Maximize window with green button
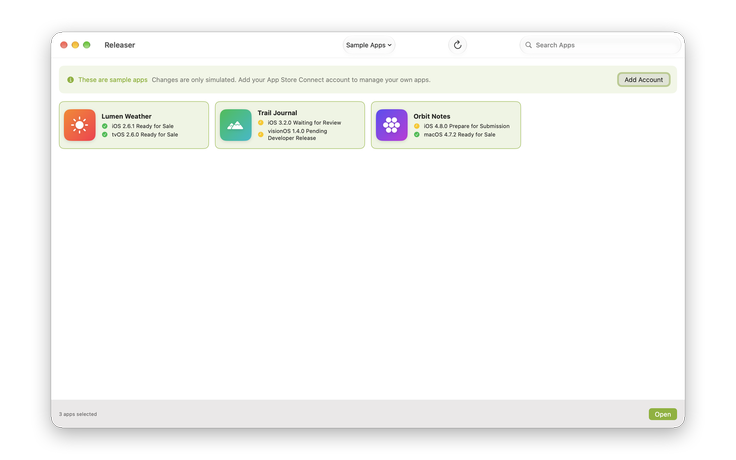 click(x=86, y=45)
